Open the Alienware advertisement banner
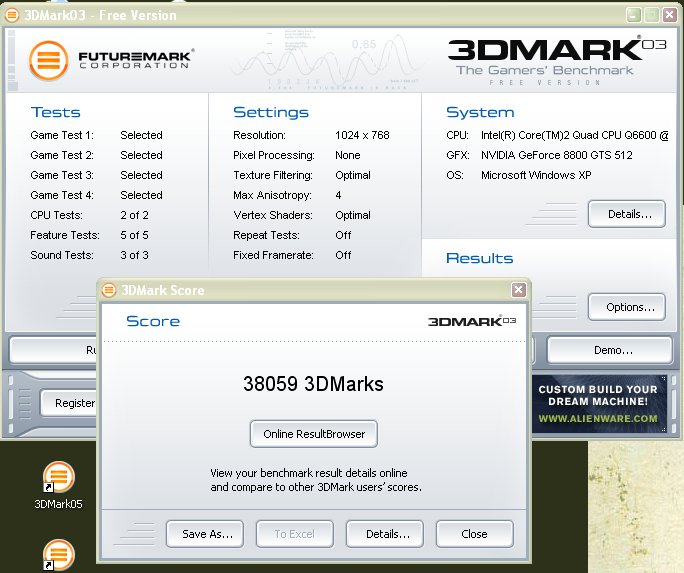 coord(599,404)
